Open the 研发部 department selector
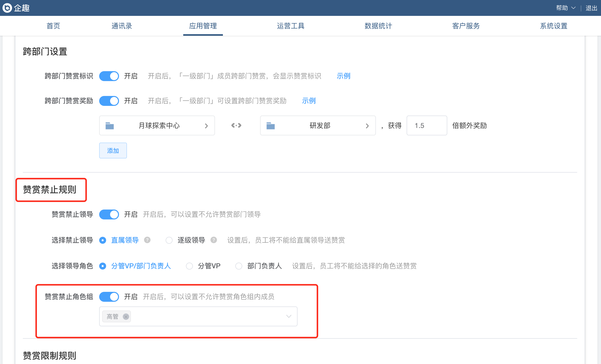Screen dimensions: 601x364 pyautogui.click(x=367, y=126)
